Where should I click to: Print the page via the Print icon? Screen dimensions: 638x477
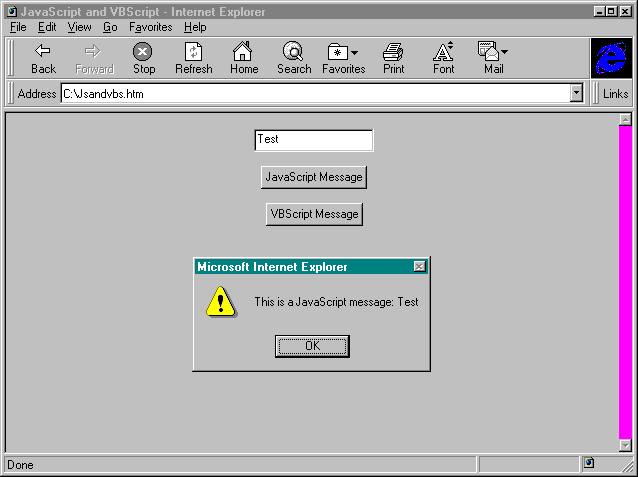click(x=393, y=52)
